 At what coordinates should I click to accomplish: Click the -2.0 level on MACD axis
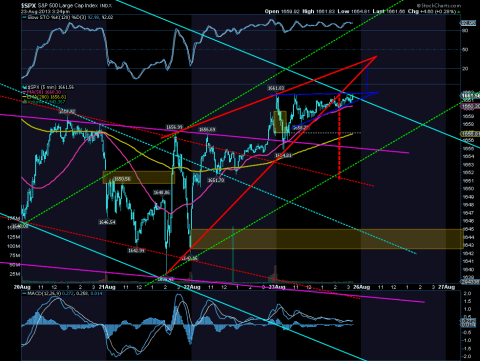click(467, 356)
